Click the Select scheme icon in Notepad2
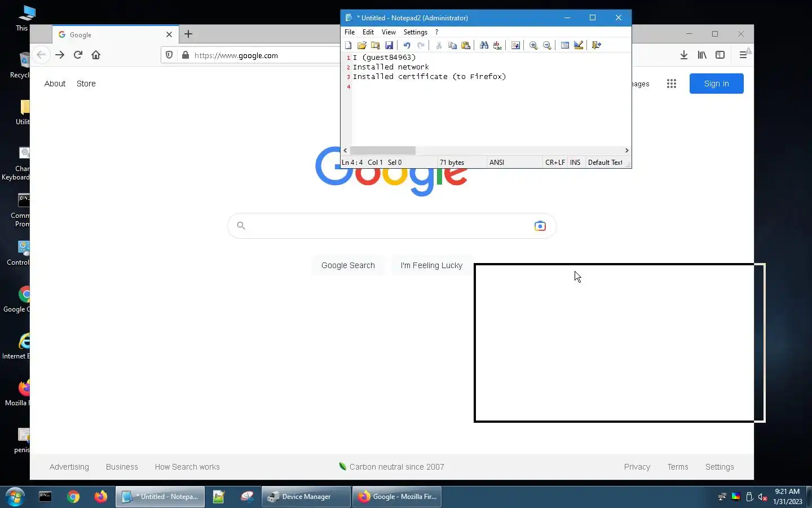Image resolution: width=812 pixels, height=508 pixels. [565, 45]
